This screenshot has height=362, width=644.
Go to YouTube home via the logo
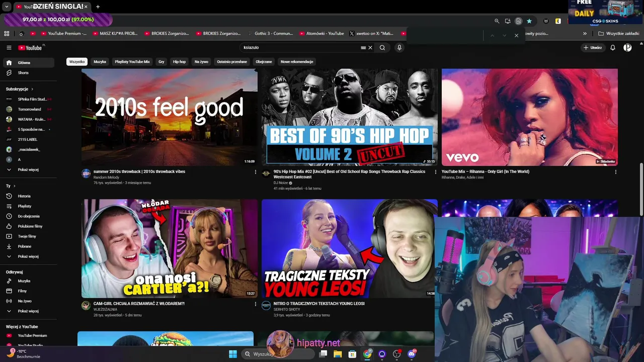tap(30, 48)
